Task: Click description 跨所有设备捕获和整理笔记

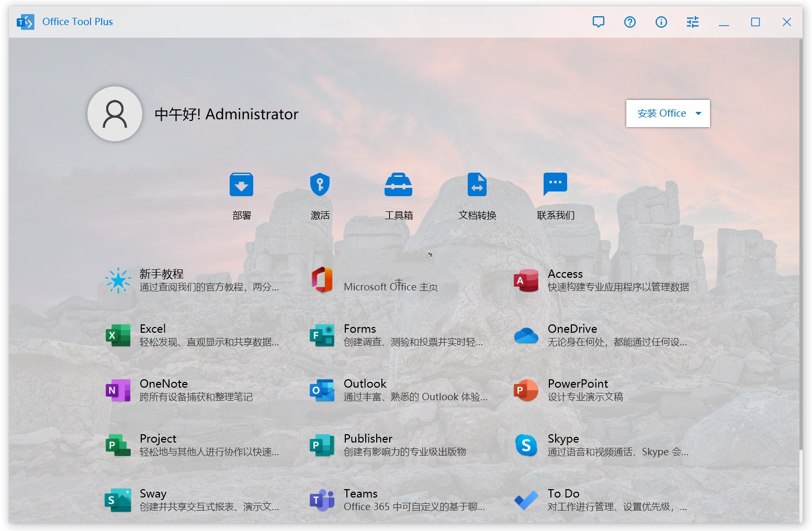Action: click(196, 397)
